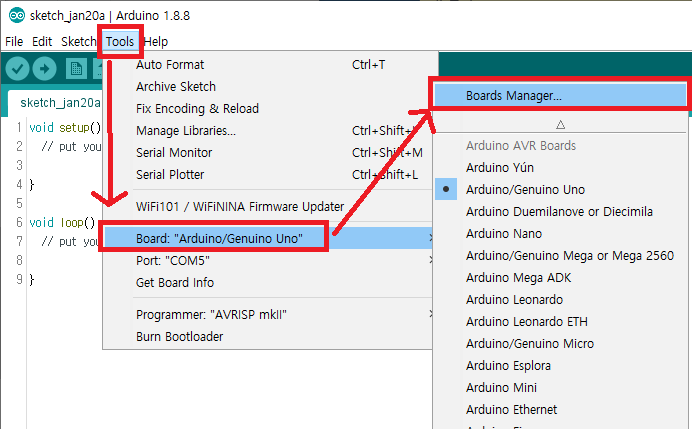
Task: Select Arduino Nano board
Action: tap(560, 233)
